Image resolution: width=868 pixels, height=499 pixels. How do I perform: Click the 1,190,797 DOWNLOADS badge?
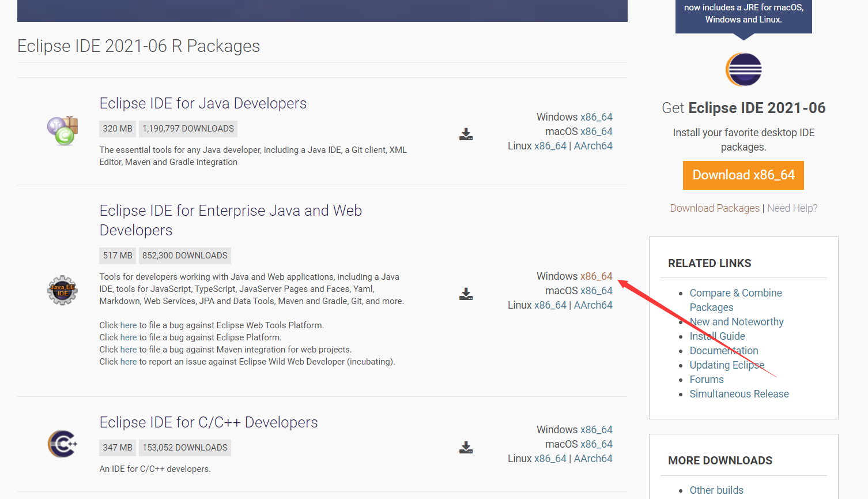pos(188,129)
